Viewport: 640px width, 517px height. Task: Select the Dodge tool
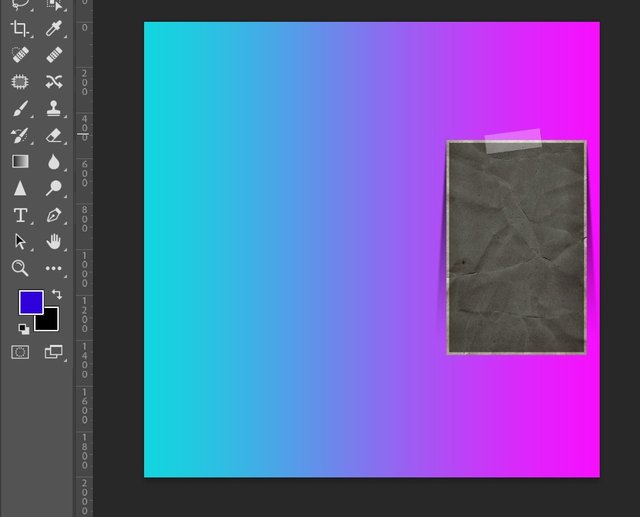click(54, 188)
